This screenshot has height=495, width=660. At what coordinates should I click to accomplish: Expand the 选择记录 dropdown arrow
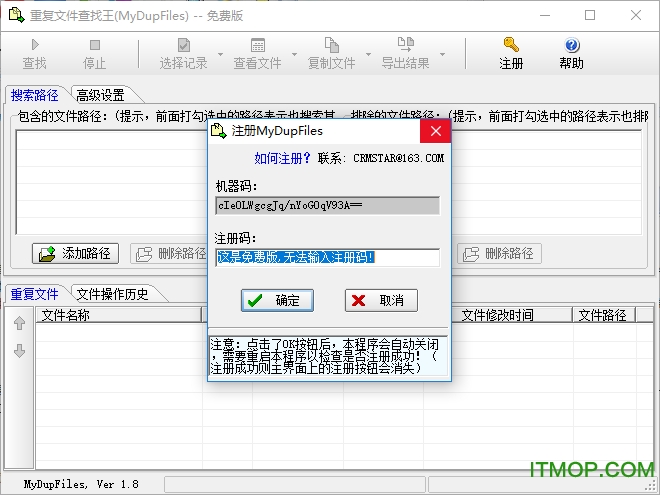(220, 54)
